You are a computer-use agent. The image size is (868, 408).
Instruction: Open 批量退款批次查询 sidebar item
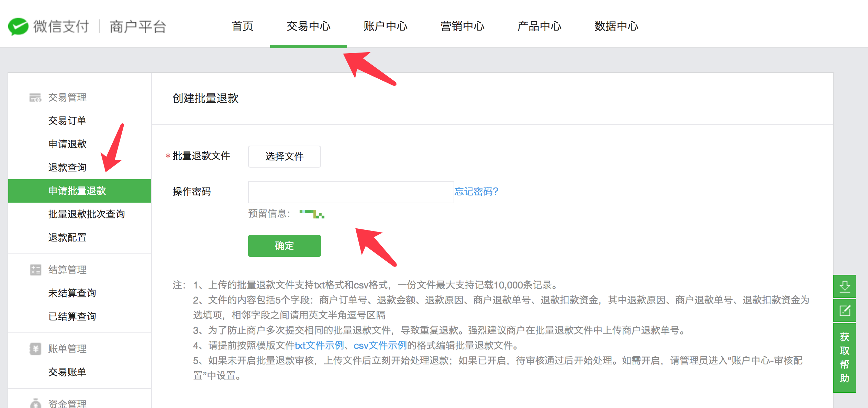pos(87,214)
